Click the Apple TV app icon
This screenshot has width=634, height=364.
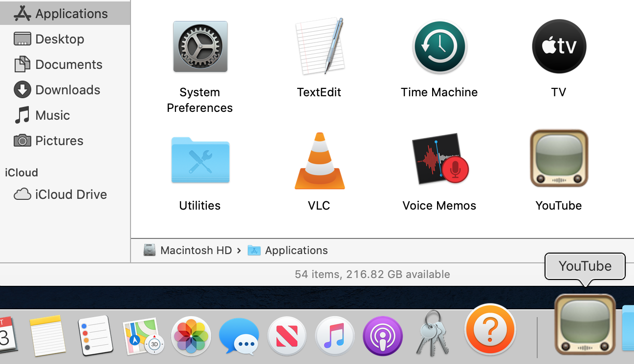559,46
